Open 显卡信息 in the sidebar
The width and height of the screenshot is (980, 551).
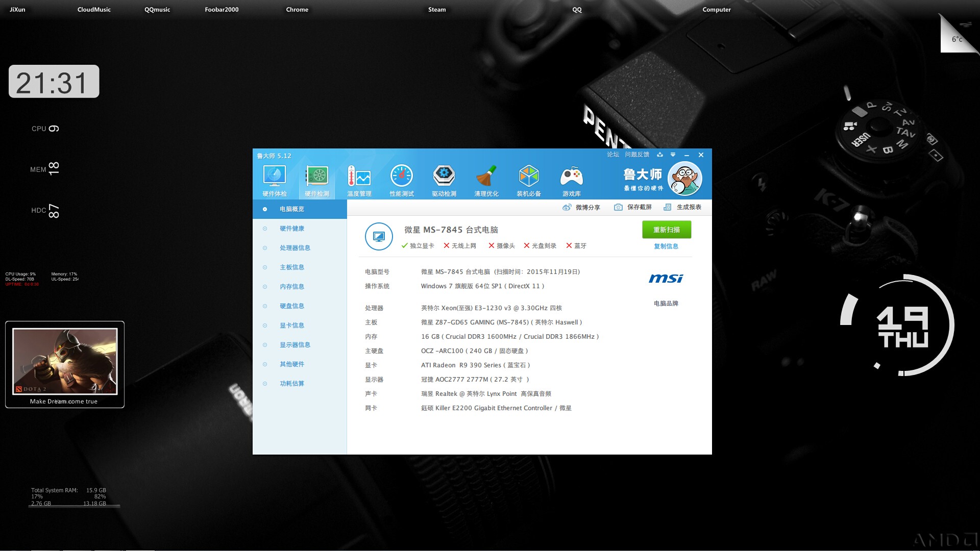[x=300, y=325]
